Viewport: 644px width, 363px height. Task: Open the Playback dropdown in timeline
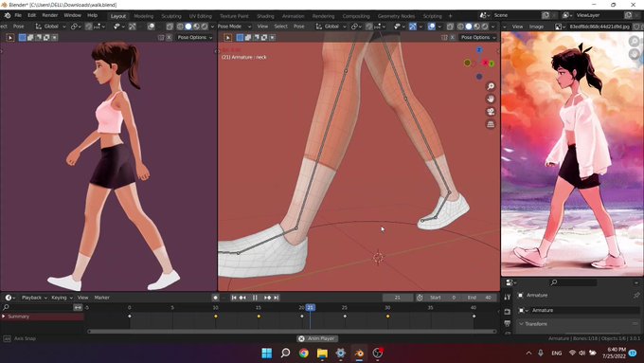click(x=34, y=298)
